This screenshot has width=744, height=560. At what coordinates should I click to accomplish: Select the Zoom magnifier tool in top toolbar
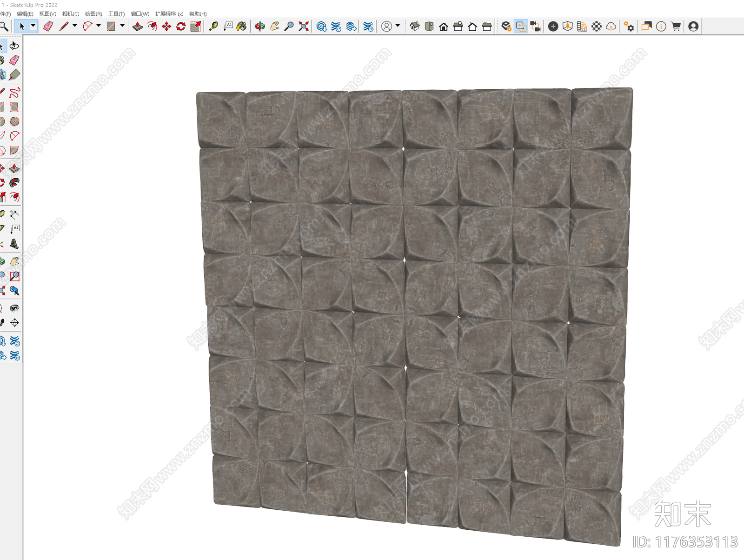pos(289,27)
